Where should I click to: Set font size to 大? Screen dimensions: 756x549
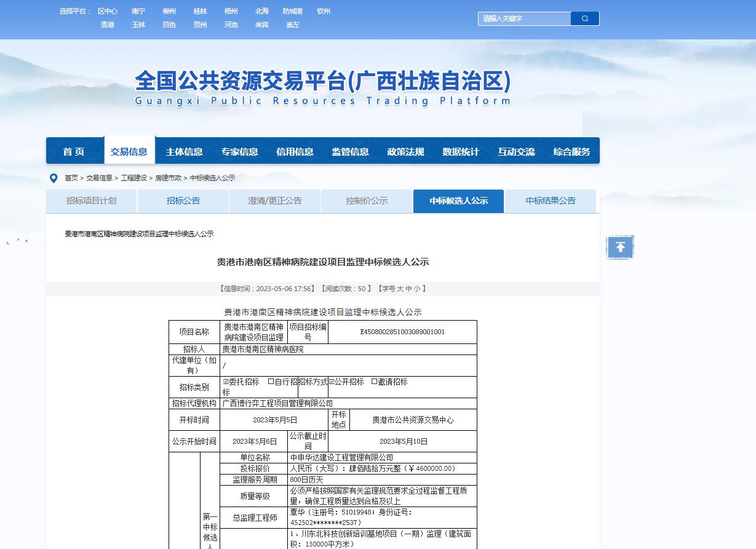pos(400,289)
